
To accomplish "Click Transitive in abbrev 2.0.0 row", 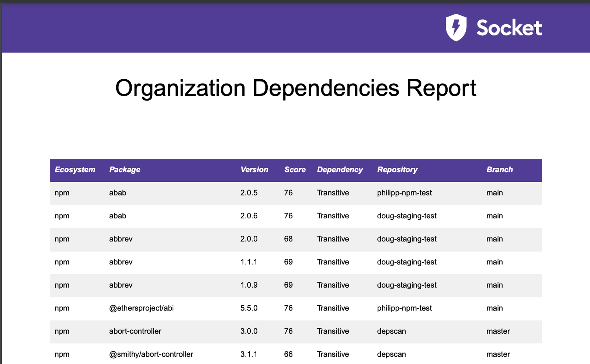I will (x=333, y=239).
